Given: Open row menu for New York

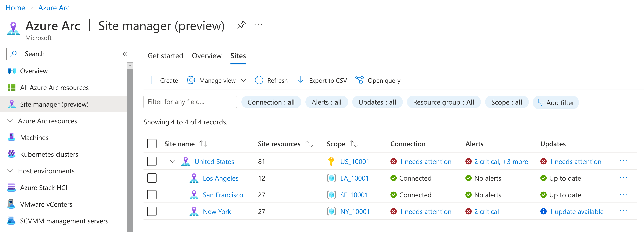Looking at the screenshot, I should pyautogui.click(x=624, y=211).
